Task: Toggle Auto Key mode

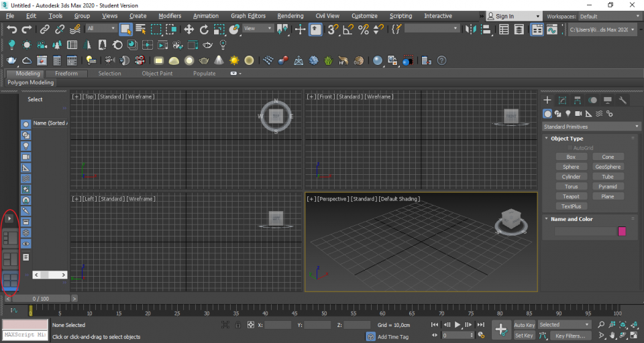Action: point(524,325)
